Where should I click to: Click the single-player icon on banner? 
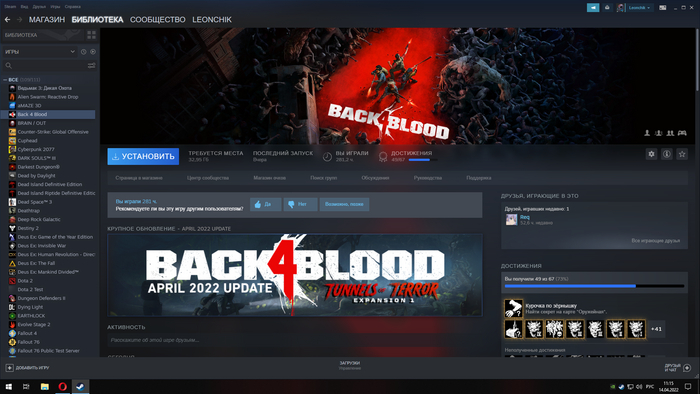(x=647, y=133)
